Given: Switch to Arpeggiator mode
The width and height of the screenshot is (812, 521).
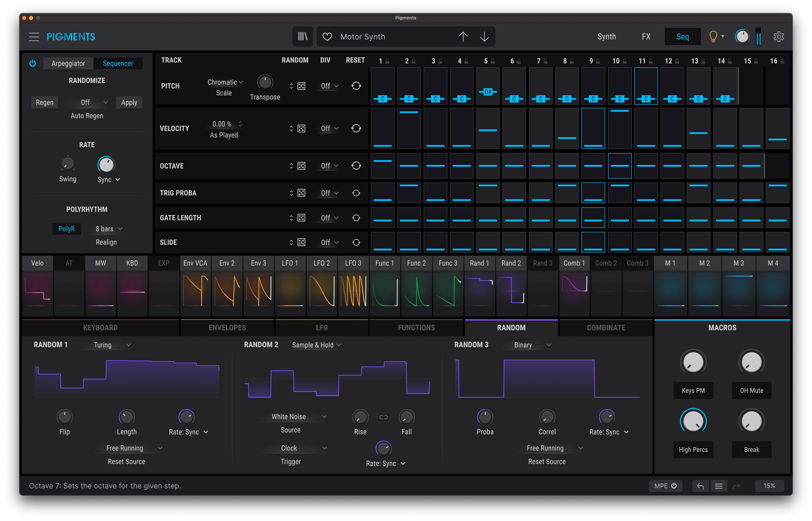Looking at the screenshot, I should [68, 63].
